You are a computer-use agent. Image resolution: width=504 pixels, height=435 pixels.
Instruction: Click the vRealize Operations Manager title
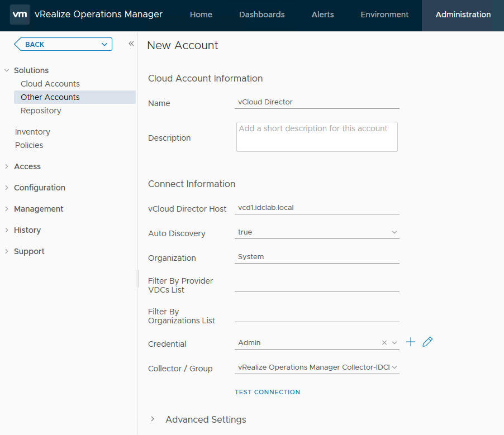click(99, 15)
